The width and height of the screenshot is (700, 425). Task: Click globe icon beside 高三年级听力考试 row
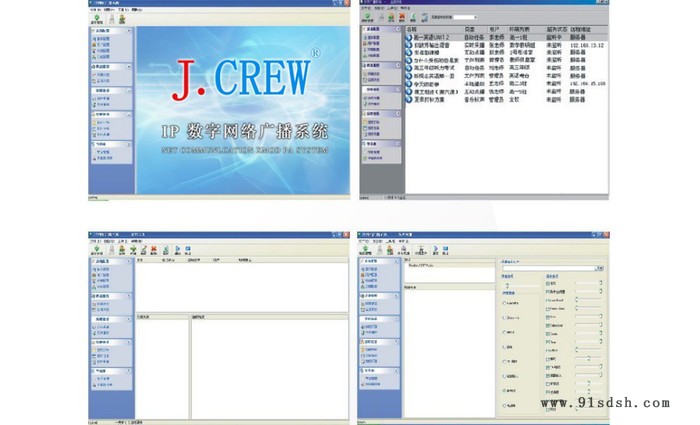coord(409,68)
